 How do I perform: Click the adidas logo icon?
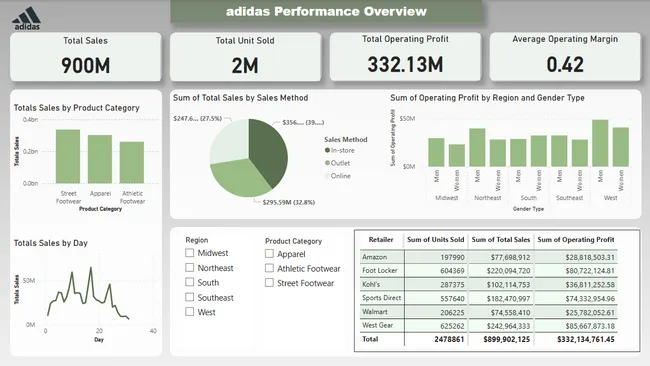click(x=27, y=18)
